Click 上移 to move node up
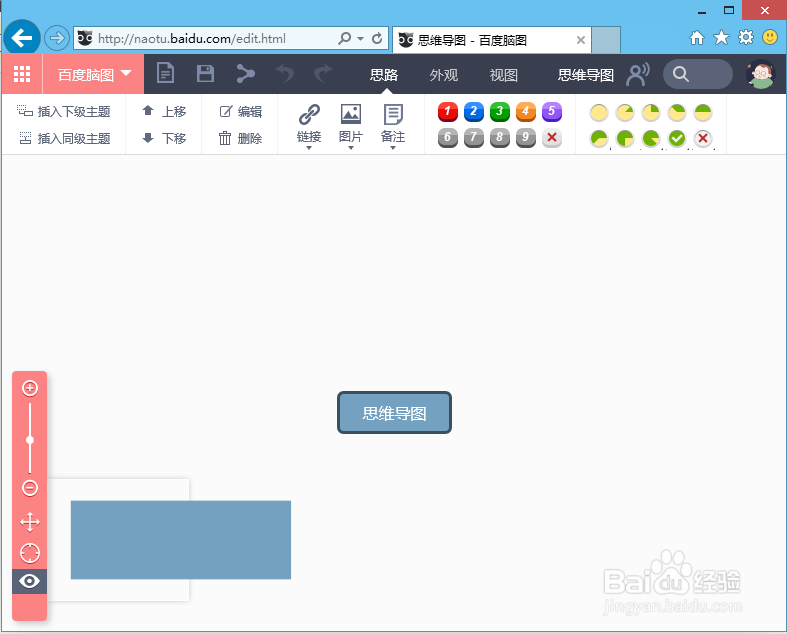The image size is (787, 634). pos(164,111)
